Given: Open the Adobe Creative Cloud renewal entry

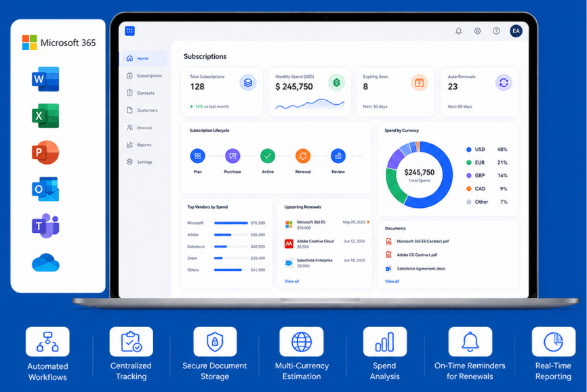Looking at the screenshot, I should (325, 244).
